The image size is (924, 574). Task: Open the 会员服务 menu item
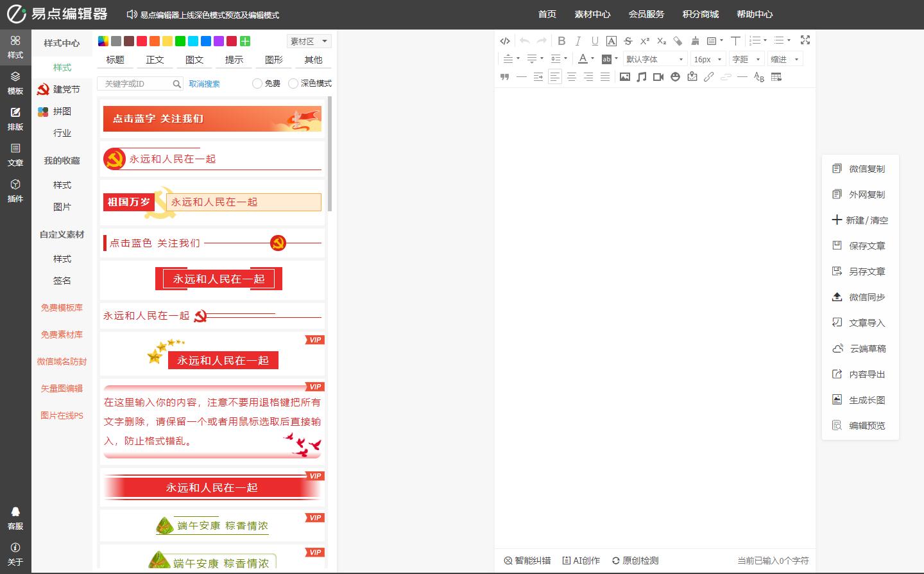647,13
